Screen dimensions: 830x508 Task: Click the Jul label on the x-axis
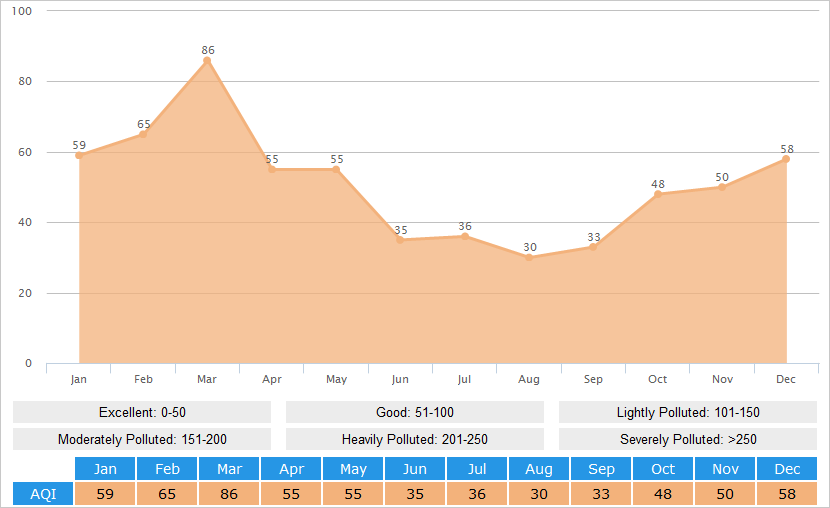(x=464, y=380)
